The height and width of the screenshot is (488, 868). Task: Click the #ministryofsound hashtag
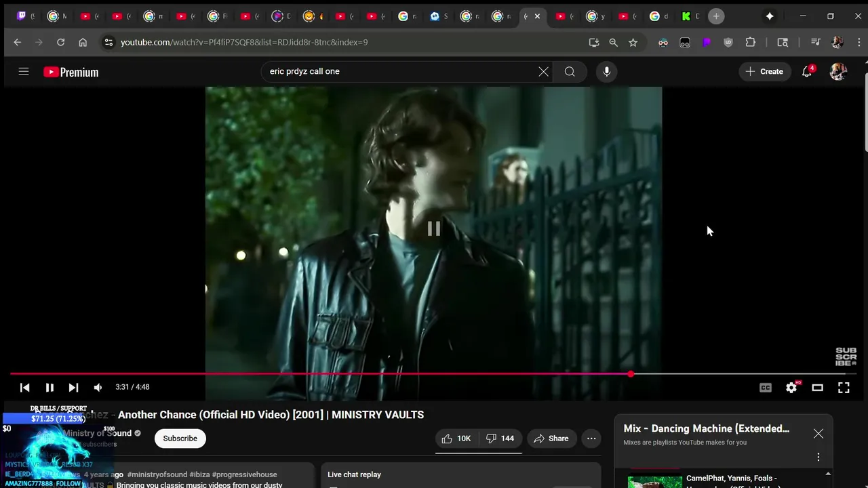157,474
